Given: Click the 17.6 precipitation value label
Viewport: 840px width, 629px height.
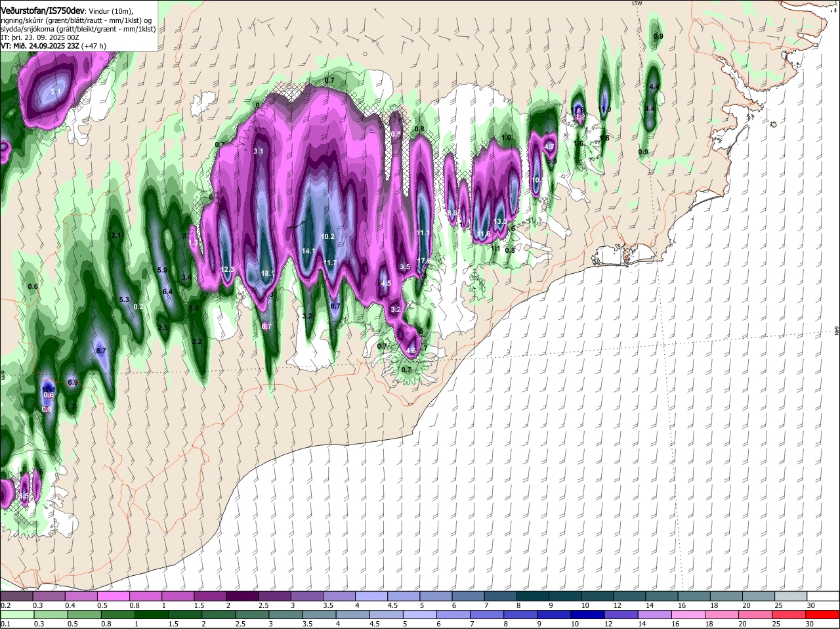Looking at the screenshot, I should 424,261.
